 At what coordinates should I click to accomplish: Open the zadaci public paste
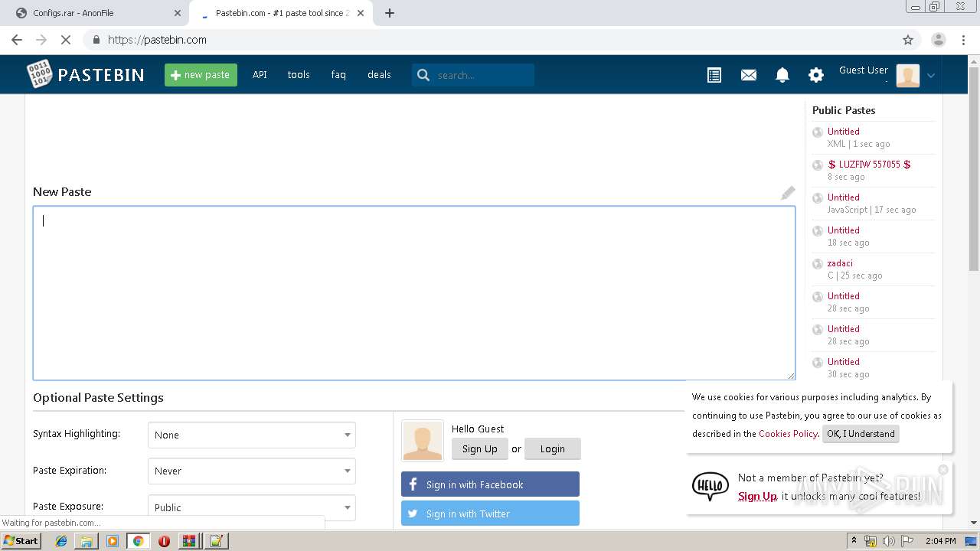click(840, 262)
